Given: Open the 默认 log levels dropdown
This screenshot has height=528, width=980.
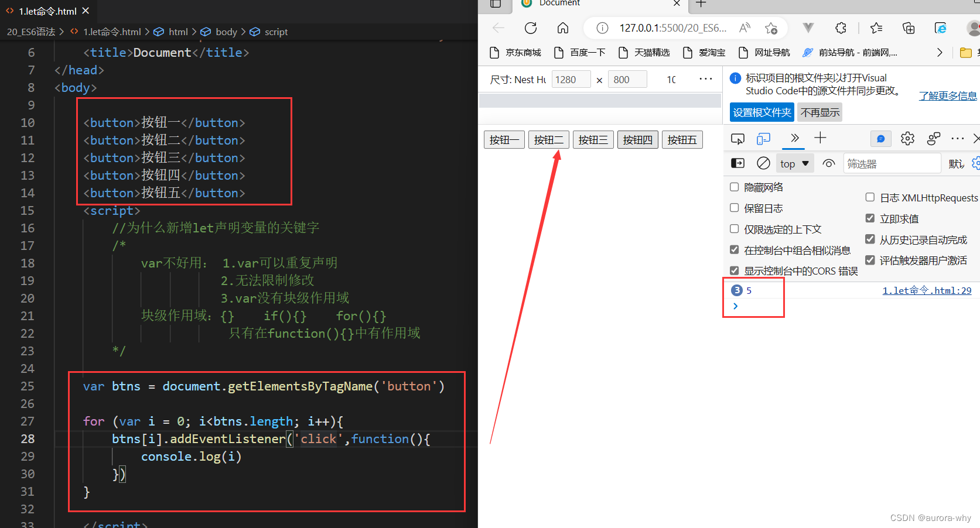Looking at the screenshot, I should tap(957, 164).
